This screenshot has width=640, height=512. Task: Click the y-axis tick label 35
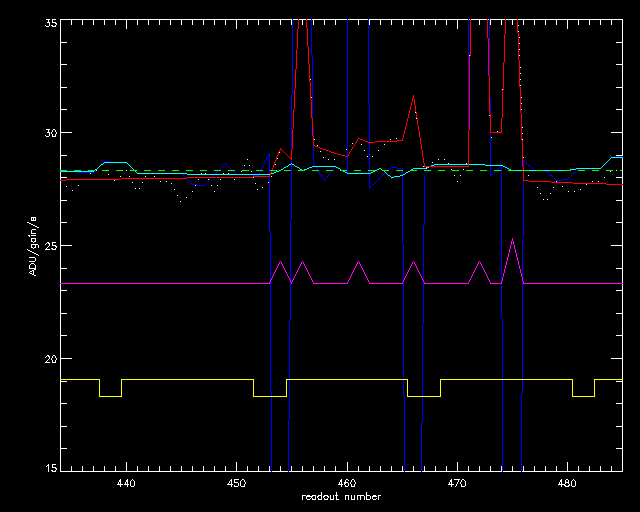[50, 23]
